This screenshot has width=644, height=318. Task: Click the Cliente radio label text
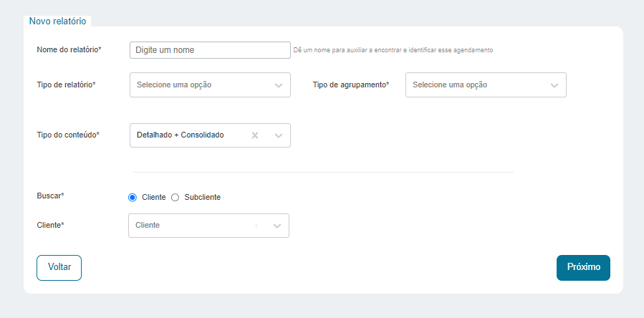click(153, 197)
